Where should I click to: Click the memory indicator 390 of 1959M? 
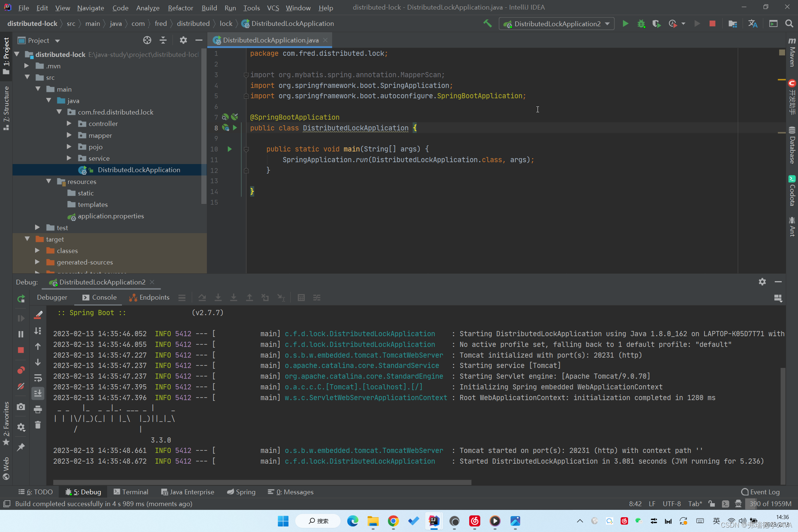click(x=770, y=504)
